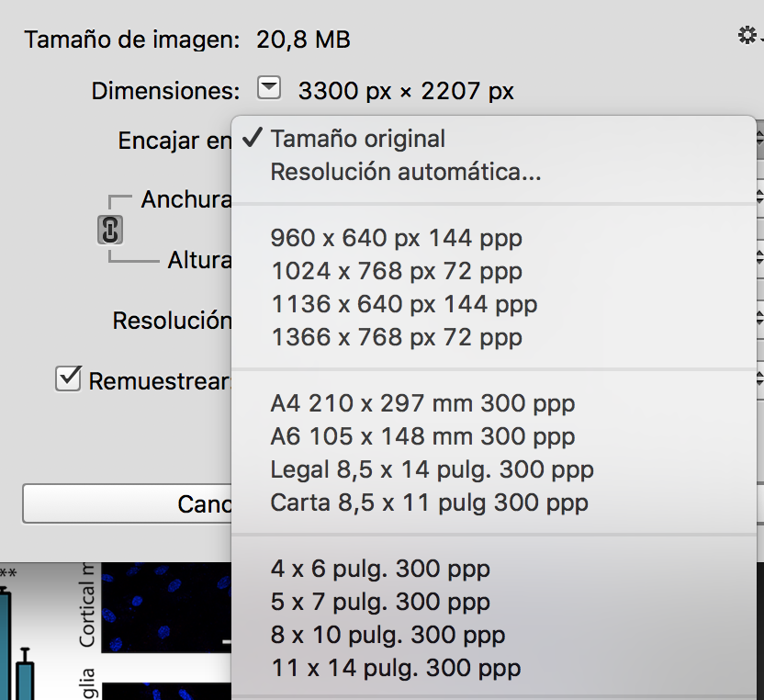Image resolution: width=764 pixels, height=700 pixels.
Task: Select the 4 x 6 pulg 300 ppp preset
Action: [379, 569]
